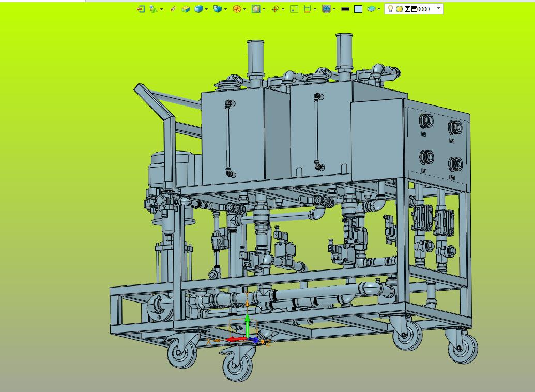Expand the view orientation box dropdown arrow

coord(225,9)
